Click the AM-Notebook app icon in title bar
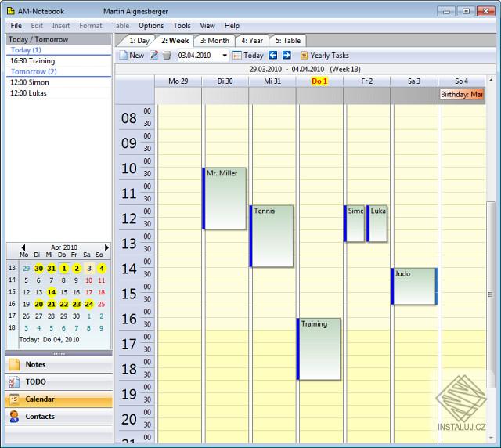 11,11
